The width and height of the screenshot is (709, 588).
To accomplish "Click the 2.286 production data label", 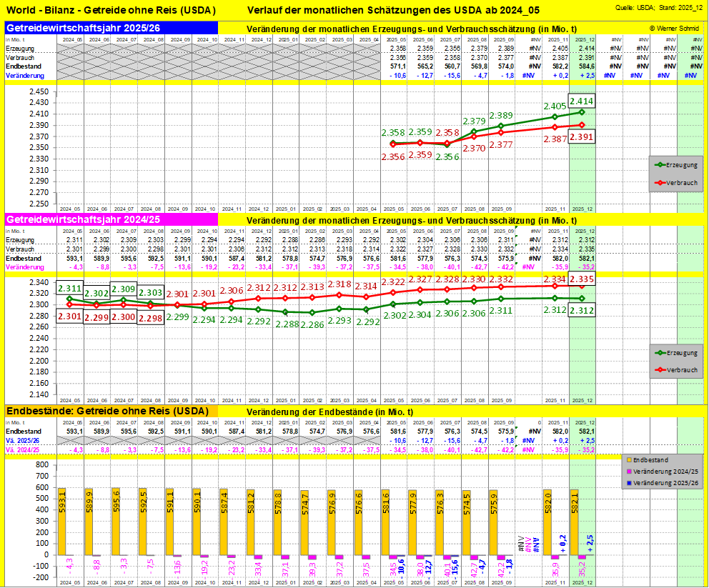I will pyautogui.click(x=312, y=324).
